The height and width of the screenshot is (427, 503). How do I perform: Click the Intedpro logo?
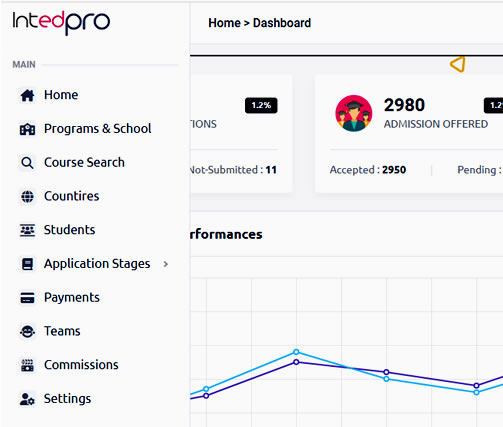click(x=61, y=23)
